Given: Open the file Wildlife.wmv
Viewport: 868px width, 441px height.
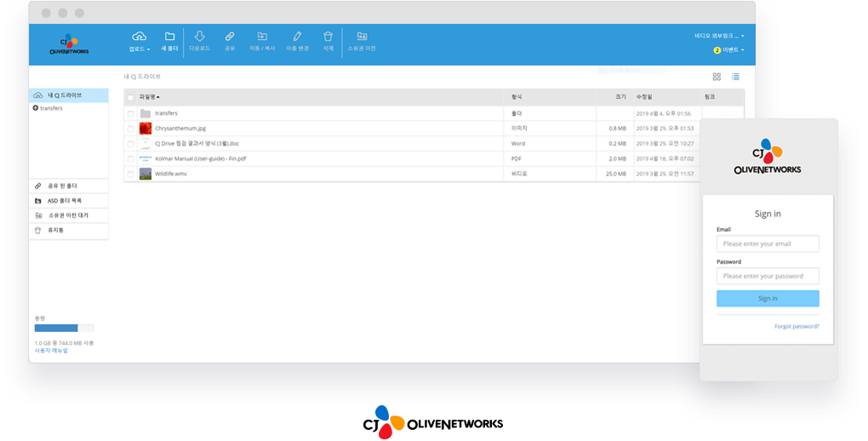Looking at the screenshot, I should click(x=170, y=174).
